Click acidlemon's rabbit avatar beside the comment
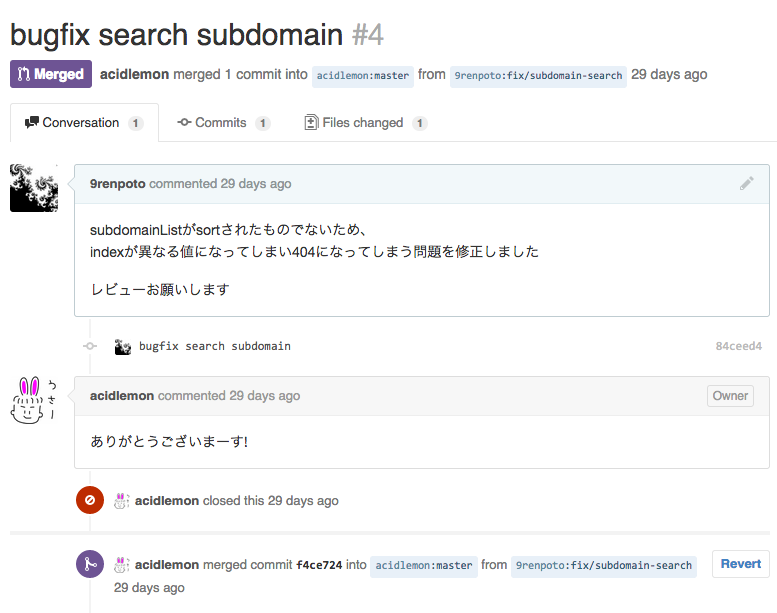The height and width of the screenshot is (613, 777). point(34,400)
